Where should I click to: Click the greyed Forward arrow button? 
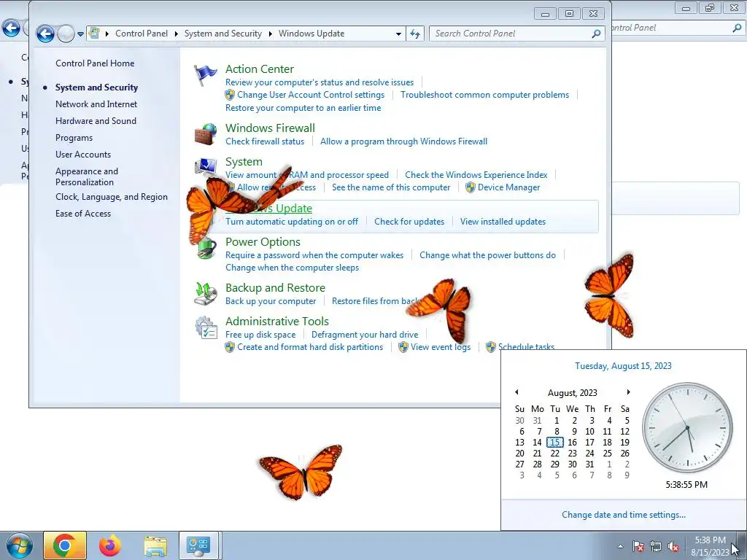(66, 34)
